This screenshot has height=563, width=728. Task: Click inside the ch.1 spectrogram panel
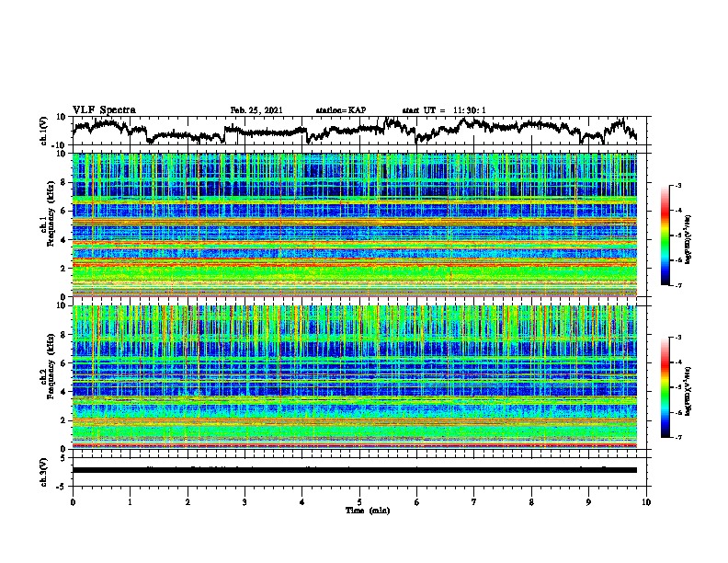click(355, 224)
